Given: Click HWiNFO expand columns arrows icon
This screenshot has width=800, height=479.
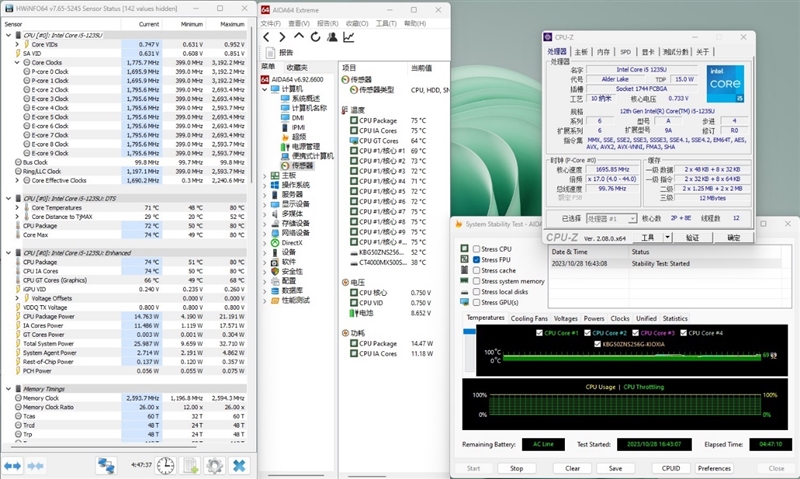Looking at the screenshot, I should (13, 466).
